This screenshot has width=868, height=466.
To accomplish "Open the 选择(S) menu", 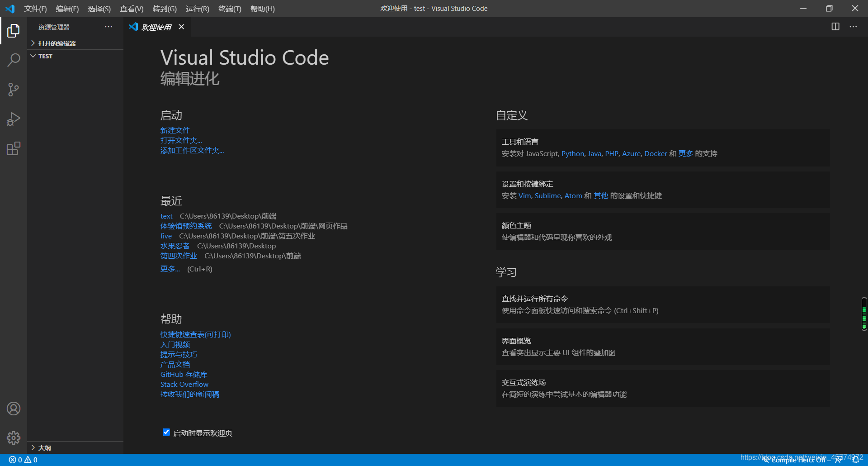I will (x=99, y=9).
